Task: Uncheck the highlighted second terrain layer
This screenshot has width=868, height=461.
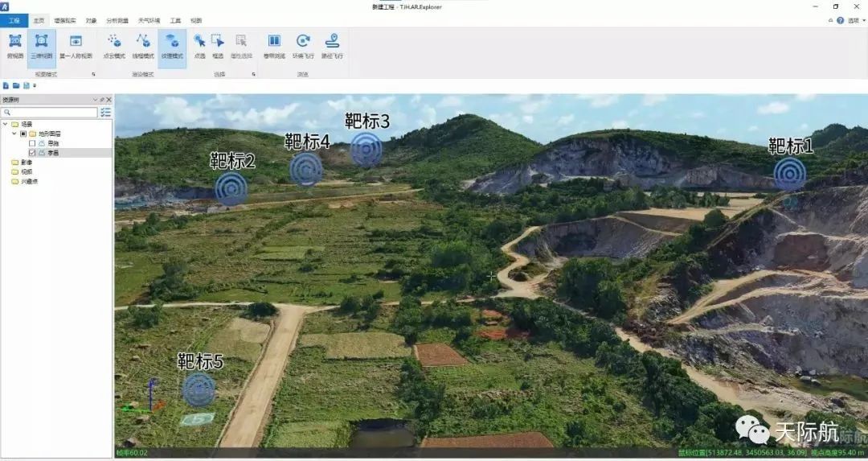Action: click(32, 152)
